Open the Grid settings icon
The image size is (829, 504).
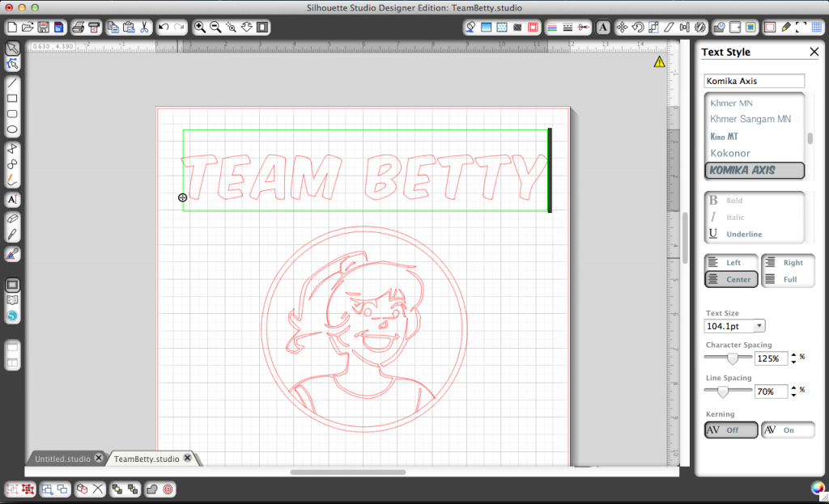point(817,27)
